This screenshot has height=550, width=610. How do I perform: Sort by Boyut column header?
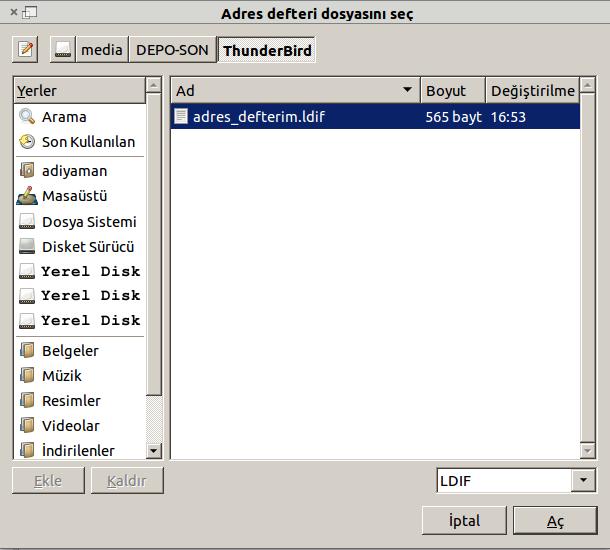tap(453, 90)
